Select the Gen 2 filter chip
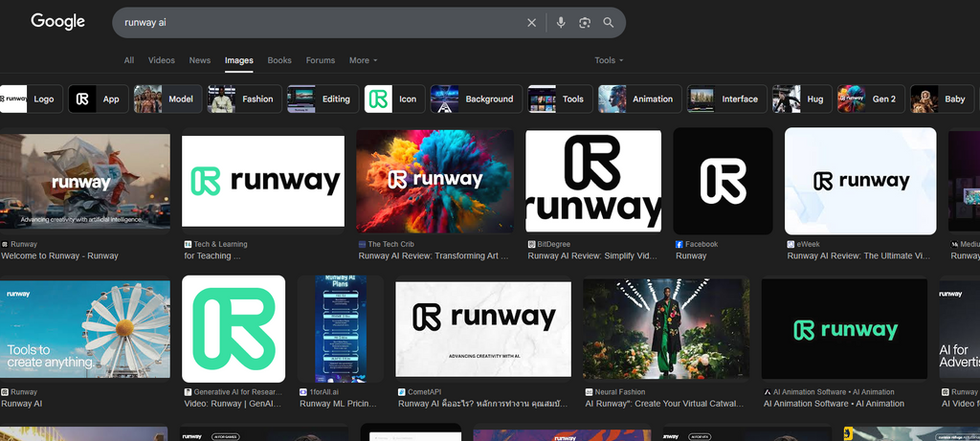This screenshot has height=441, width=980. [871, 99]
